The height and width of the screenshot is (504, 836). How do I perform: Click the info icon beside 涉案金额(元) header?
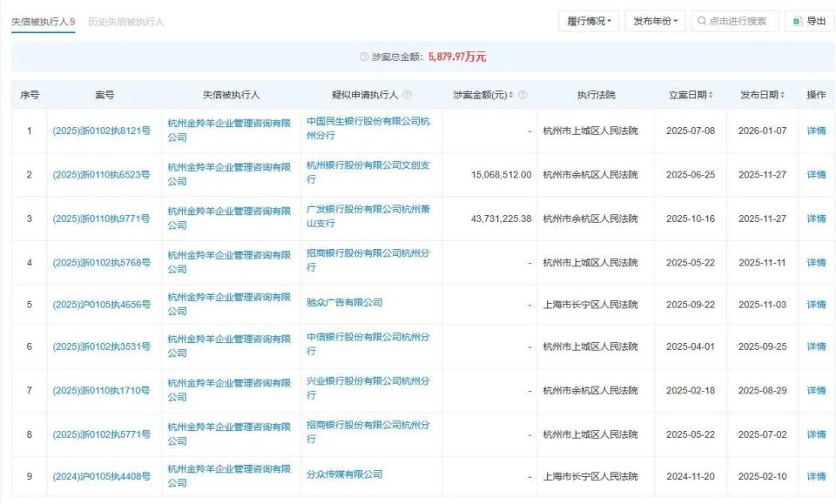click(522, 94)
